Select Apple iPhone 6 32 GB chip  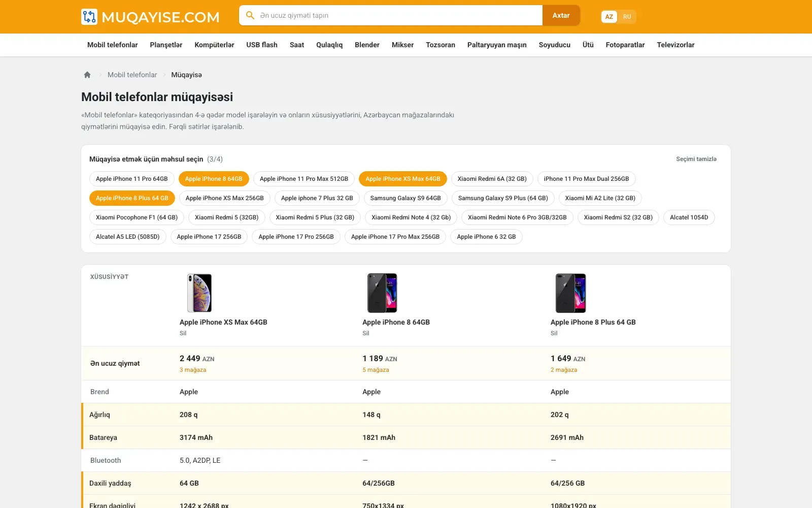(486, 237)
